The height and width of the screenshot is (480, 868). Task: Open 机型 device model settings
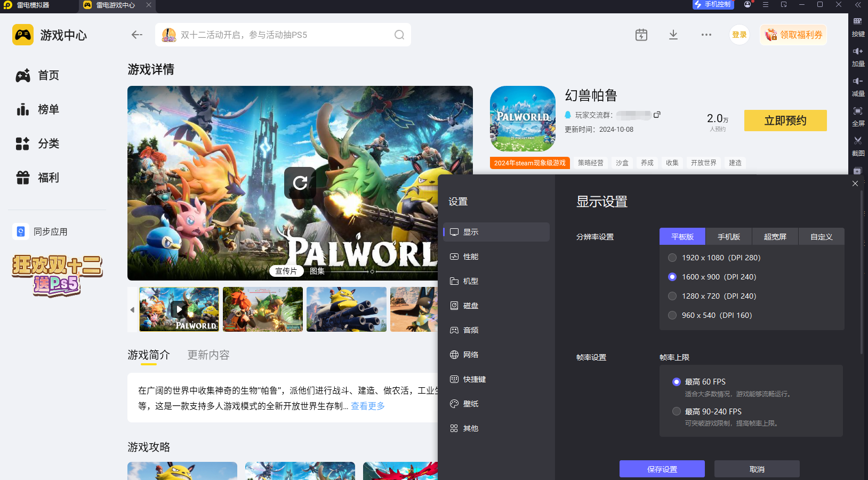coord(496,281)
